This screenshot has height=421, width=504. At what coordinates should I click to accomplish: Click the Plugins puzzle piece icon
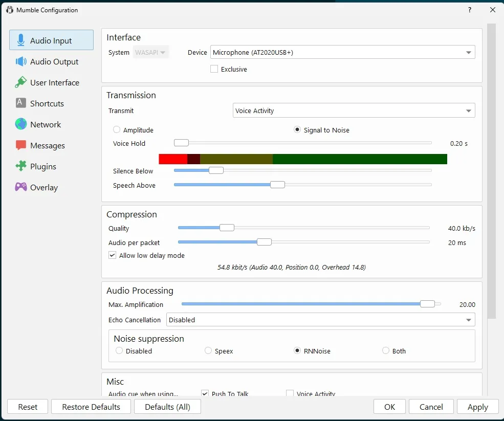21,166
